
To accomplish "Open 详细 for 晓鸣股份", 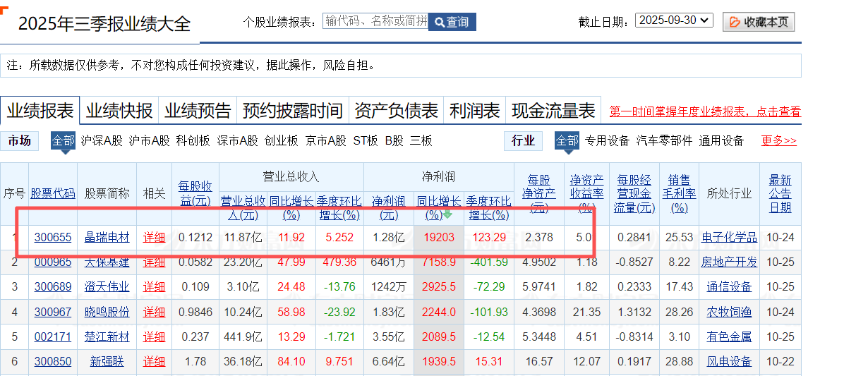I will [x=154, y=312].
